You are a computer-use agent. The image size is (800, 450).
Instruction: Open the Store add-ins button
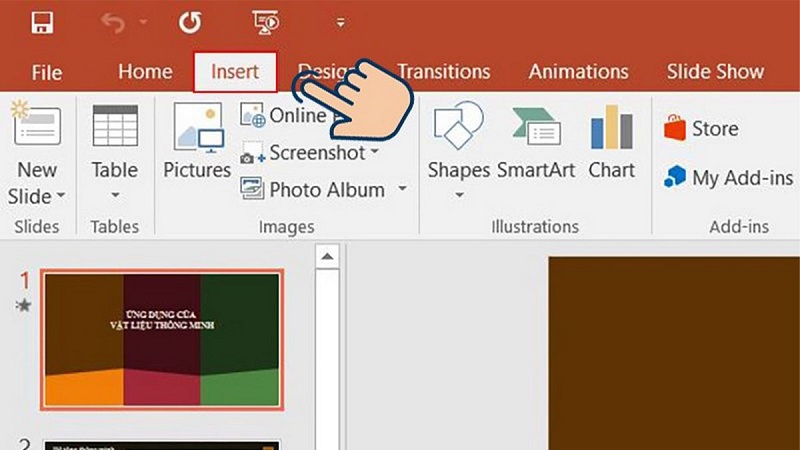pos(701,128)
